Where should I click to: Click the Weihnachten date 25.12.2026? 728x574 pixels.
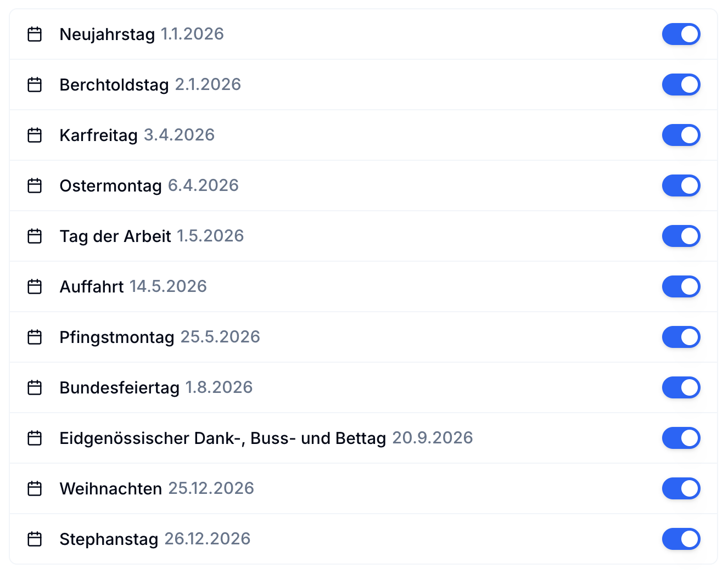click(x=211, y=488)
